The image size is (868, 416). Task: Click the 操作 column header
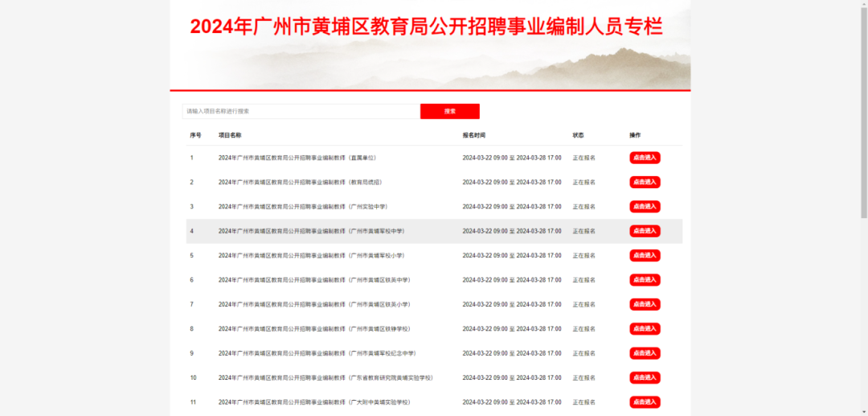pos(635,135)
